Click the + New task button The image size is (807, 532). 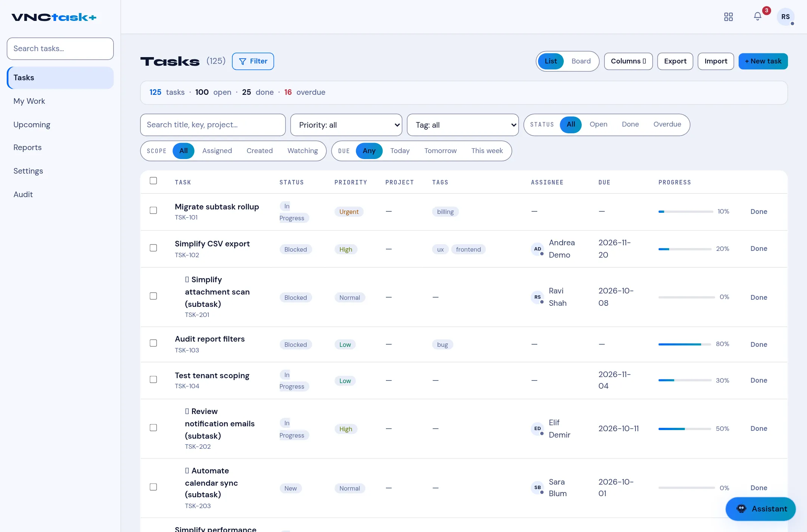tap(763, 61)
